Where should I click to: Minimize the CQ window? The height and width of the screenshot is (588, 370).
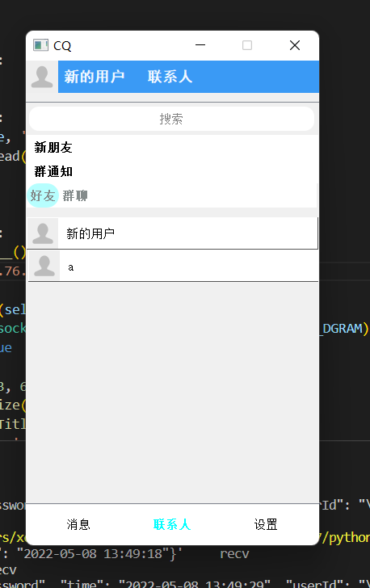[200, 45]
